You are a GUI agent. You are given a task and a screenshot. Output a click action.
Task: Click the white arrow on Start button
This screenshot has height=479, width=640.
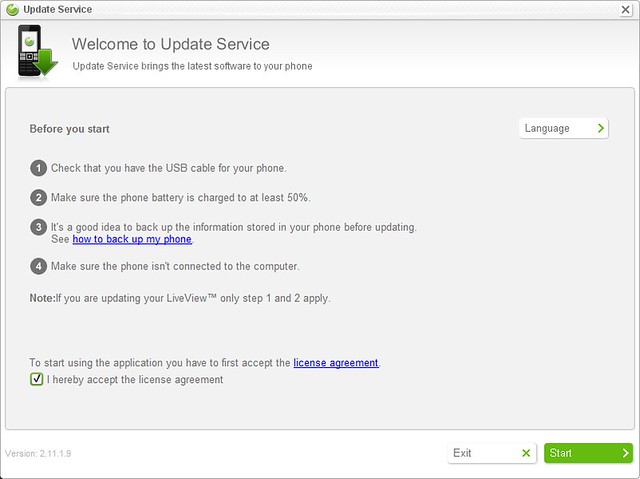click(x=624, y=453)
